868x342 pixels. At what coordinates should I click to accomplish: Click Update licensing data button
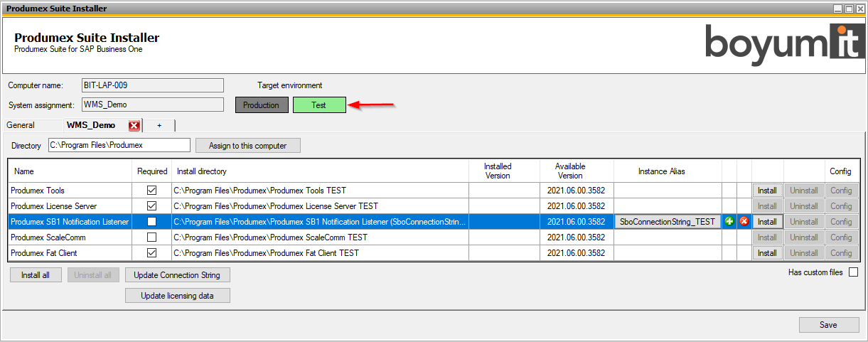[177, 296]
